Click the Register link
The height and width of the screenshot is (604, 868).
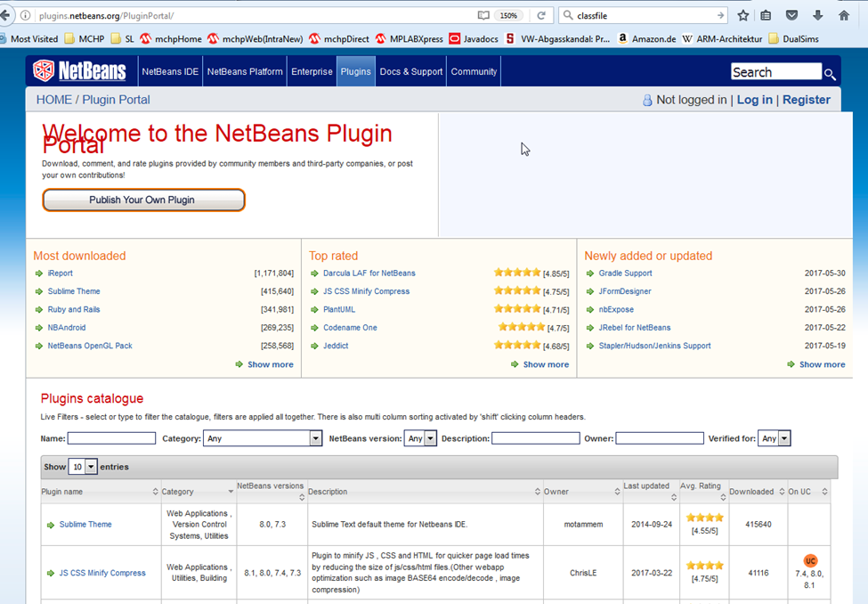(806, 100)
